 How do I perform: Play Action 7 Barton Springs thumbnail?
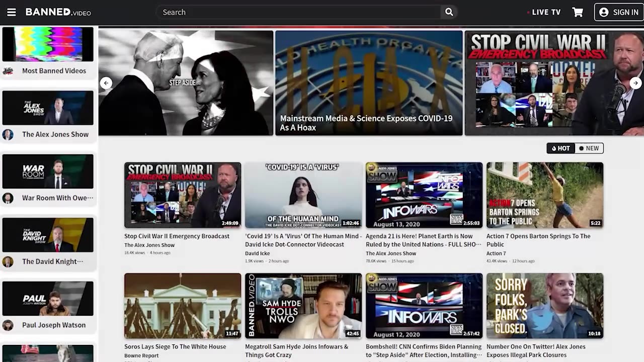tap(545, 195)
